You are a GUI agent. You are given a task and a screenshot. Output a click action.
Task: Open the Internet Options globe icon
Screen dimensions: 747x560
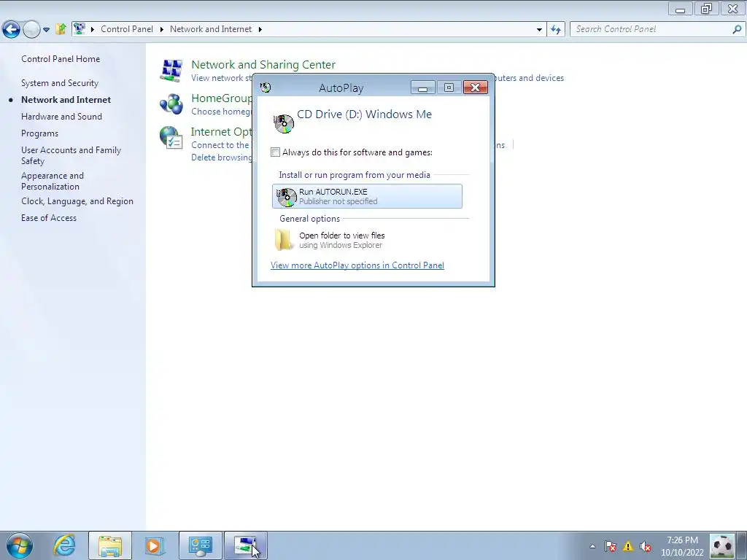171,138
